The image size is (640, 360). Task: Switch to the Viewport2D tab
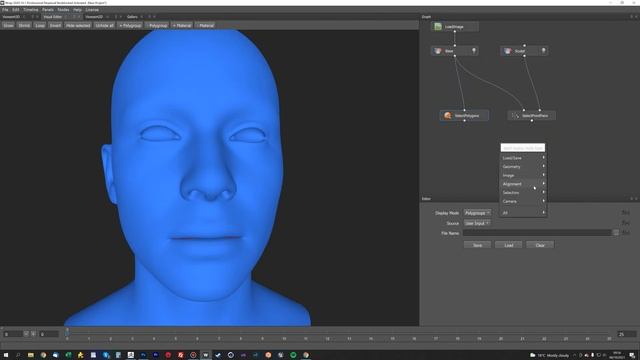pyautogui.click(x=94, y=17)
